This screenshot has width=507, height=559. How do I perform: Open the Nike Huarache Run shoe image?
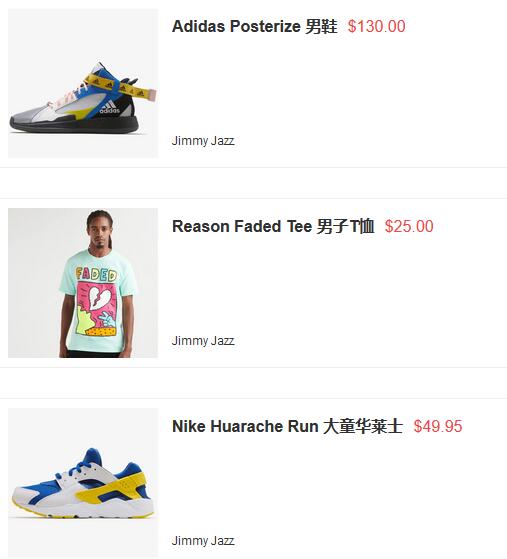point(83,483)
